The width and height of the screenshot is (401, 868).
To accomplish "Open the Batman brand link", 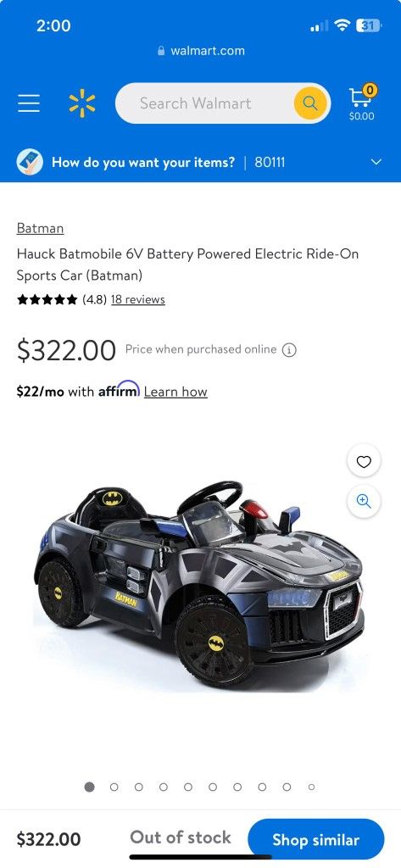I will tap(40, 228).
